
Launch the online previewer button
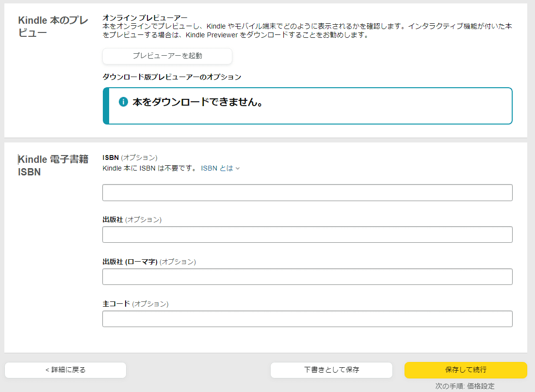click(167, 56)
